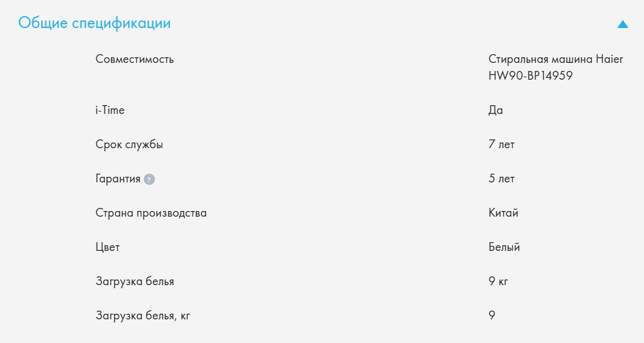Select the 'Да' value for i-Time
Image resolution: width=644 pixels, height=343 pixels.
(x=496, y=111)
